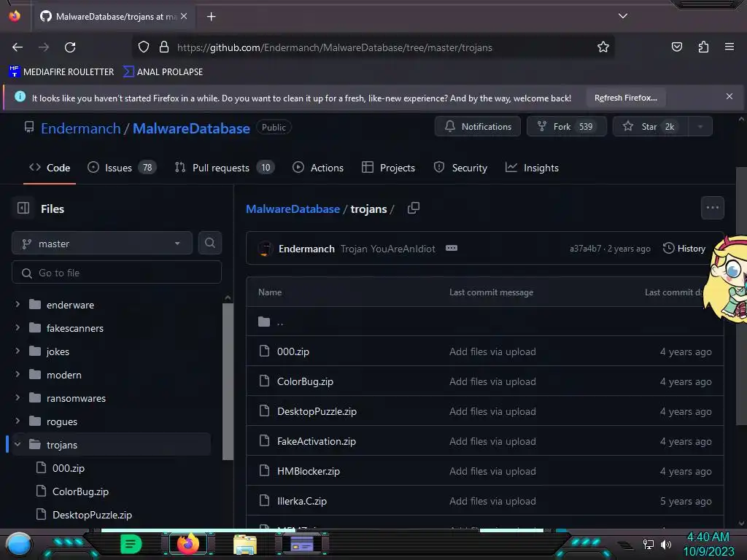Expand the jokes folder chevron

pyautogui.click(x=18, y=351)
